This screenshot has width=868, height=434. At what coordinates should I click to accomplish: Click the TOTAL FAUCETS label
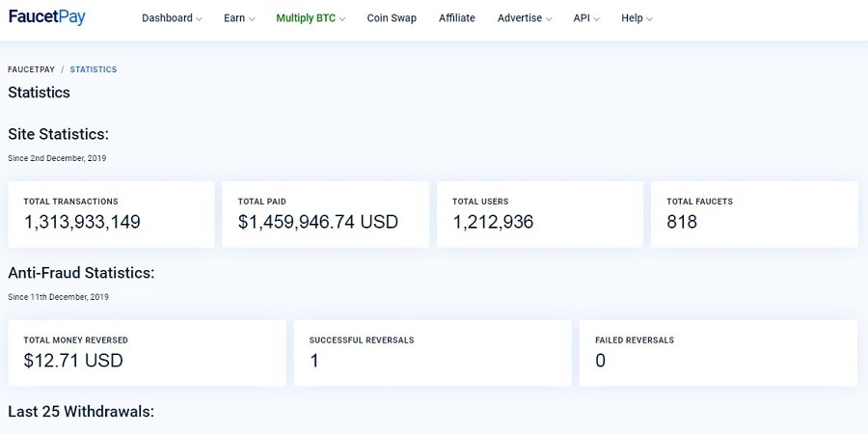[700, 202]
